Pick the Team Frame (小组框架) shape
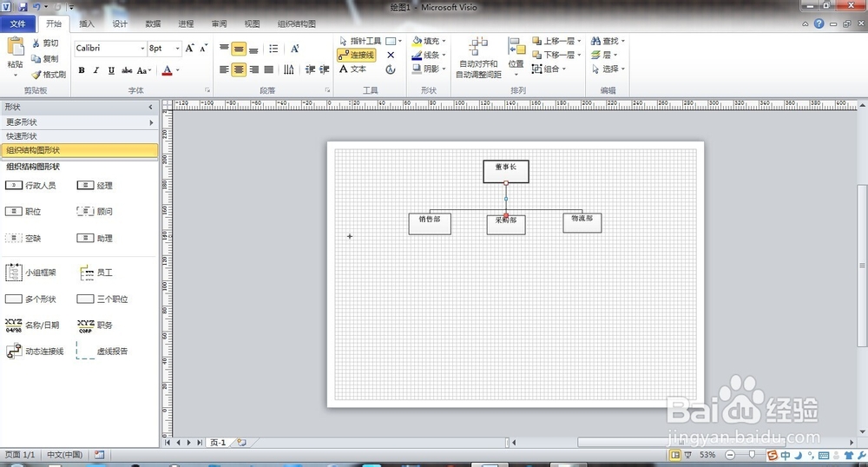Viewport: 868px width, 467px height. 30,273
